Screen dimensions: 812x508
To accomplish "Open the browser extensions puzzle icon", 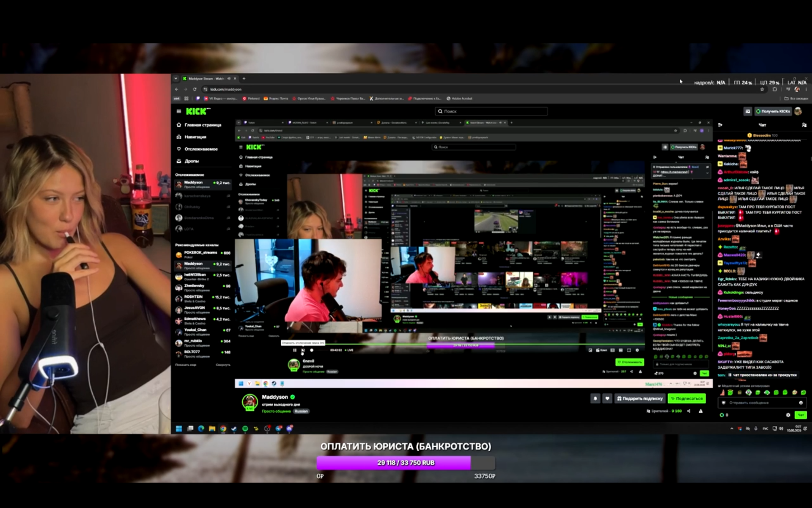I will click(775, 89).
